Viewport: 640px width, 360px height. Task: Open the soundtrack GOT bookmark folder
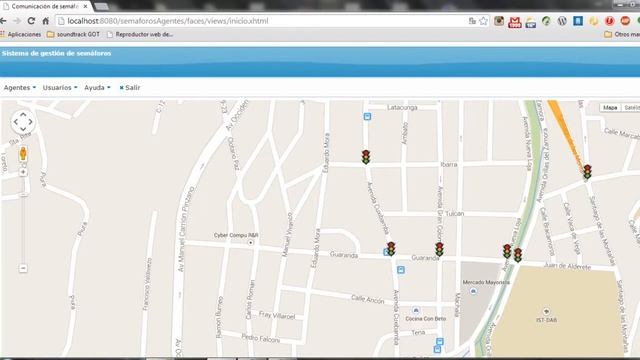[x=73, y=35]
